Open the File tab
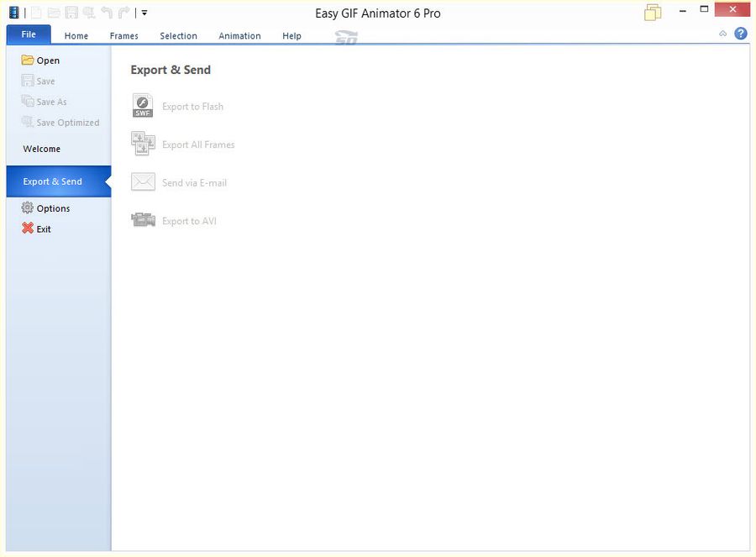The width and height of the screenshot is (756, 557). [x=29, y=34]
